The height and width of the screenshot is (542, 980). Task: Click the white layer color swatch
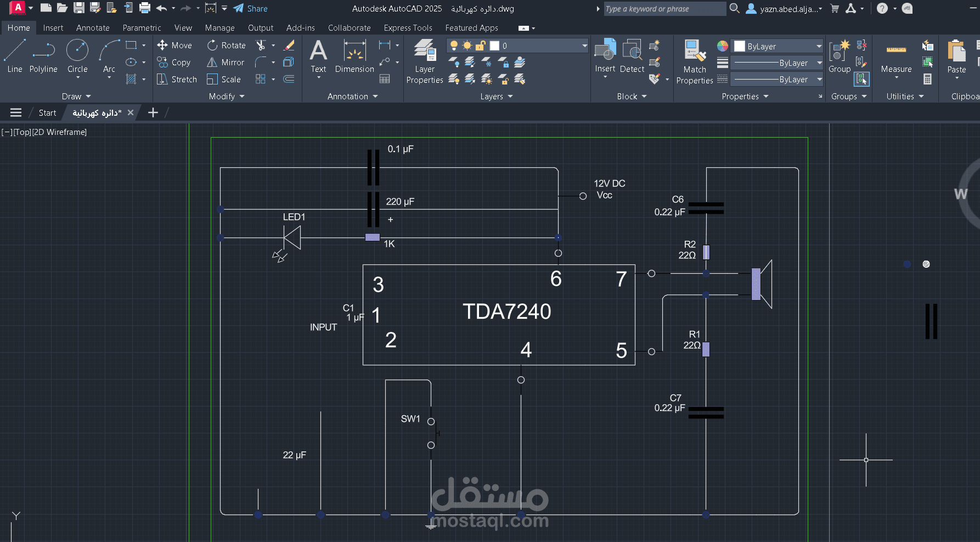494,46
